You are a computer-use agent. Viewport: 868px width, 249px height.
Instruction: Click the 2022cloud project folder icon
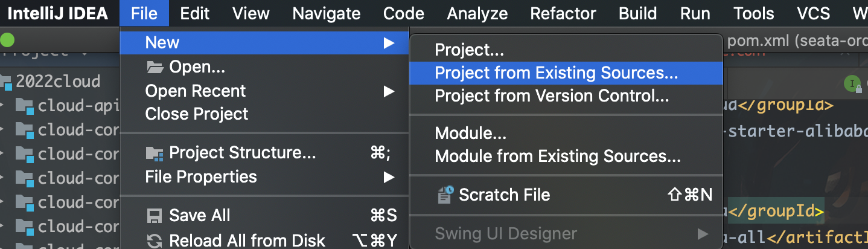click(x=7, y=82)
